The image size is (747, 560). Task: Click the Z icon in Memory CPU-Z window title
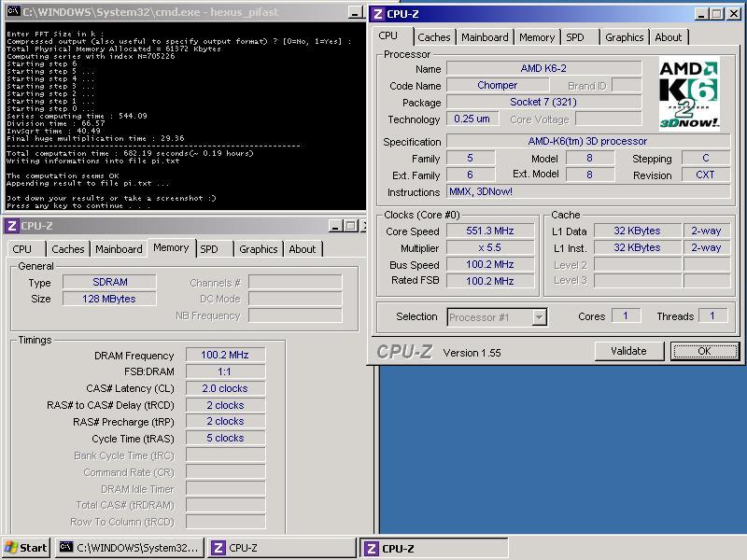(12, 226)
